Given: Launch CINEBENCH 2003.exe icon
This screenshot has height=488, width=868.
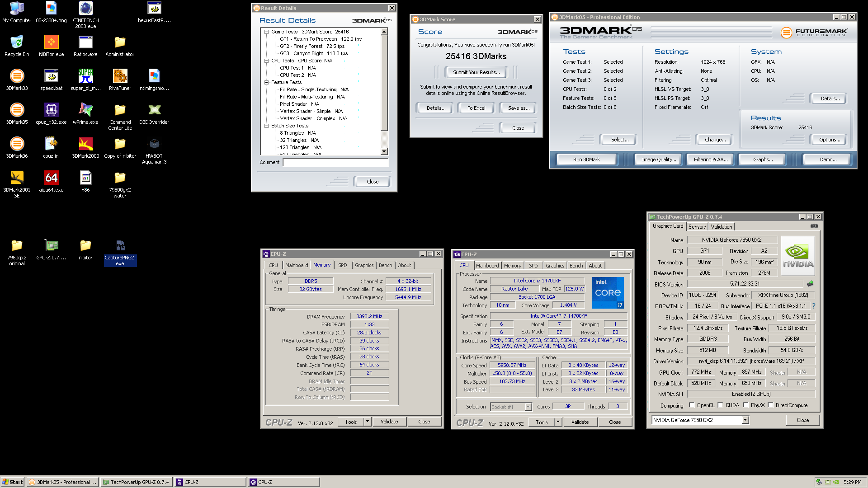Looking at the screenshot, I should point(85,15).
